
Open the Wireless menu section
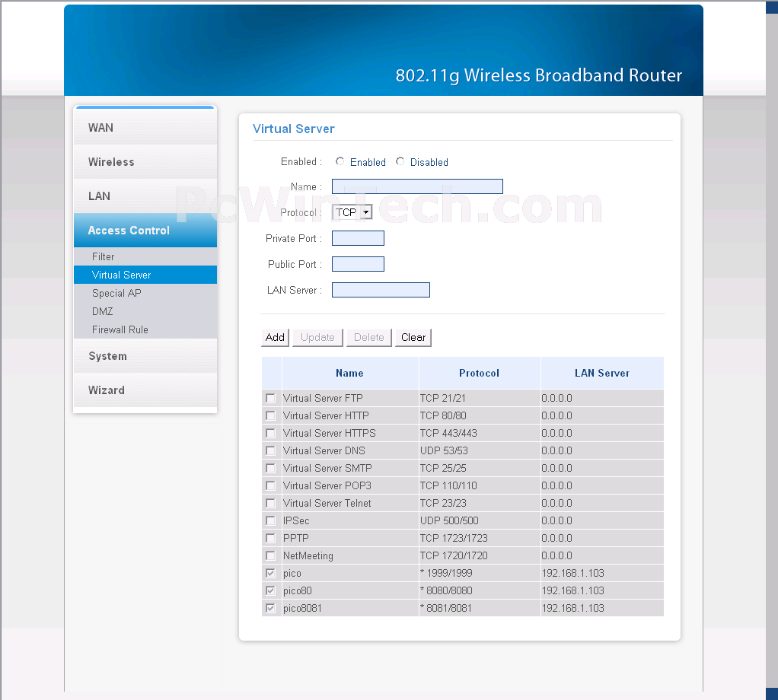click(x=145, y=161)
